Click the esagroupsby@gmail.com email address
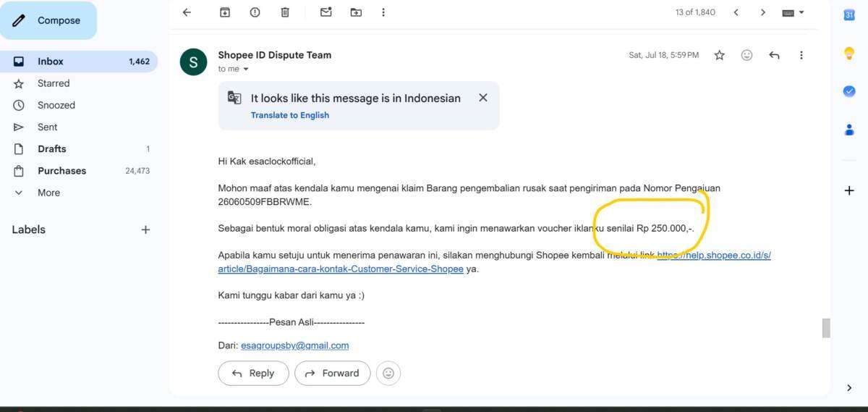The height and width of the screenshot is (412, 868). tap(295, 345)
